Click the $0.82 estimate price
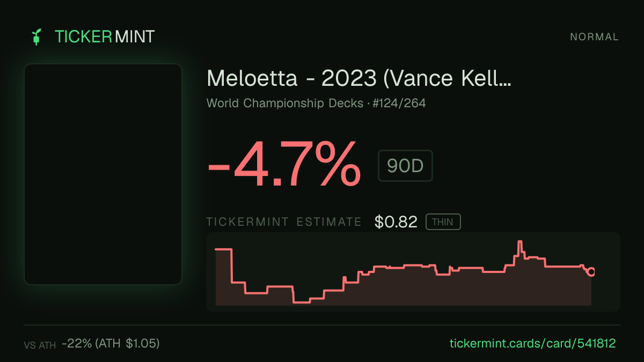 click(396, 222)
